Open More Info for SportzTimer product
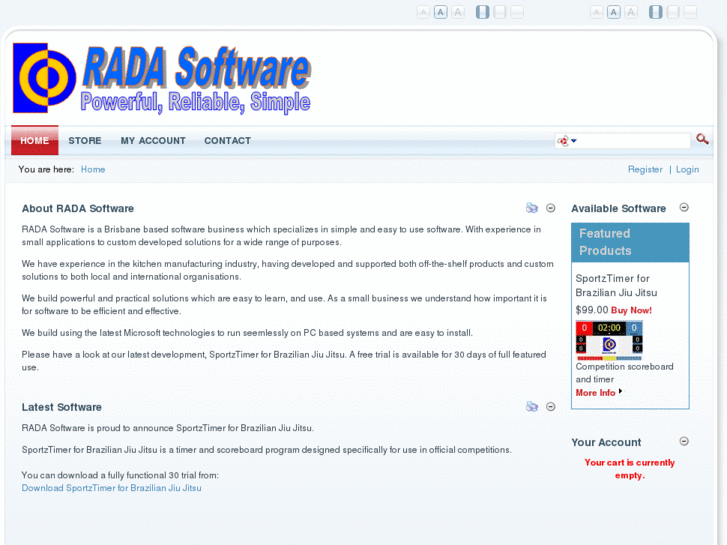The image size is (727, 545). coord(595,393)
